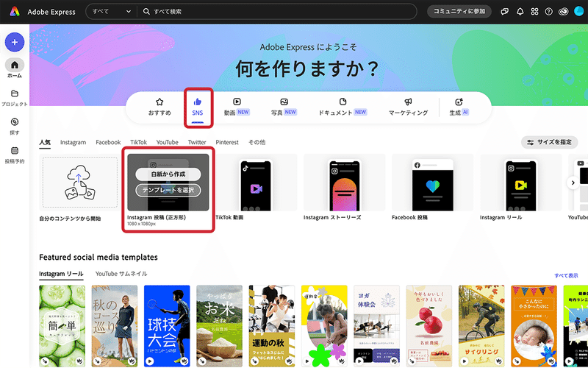Screen dimensions: 588x368
Task: Select the Instagram リール templates tab
Action: [x=61, y=274]
